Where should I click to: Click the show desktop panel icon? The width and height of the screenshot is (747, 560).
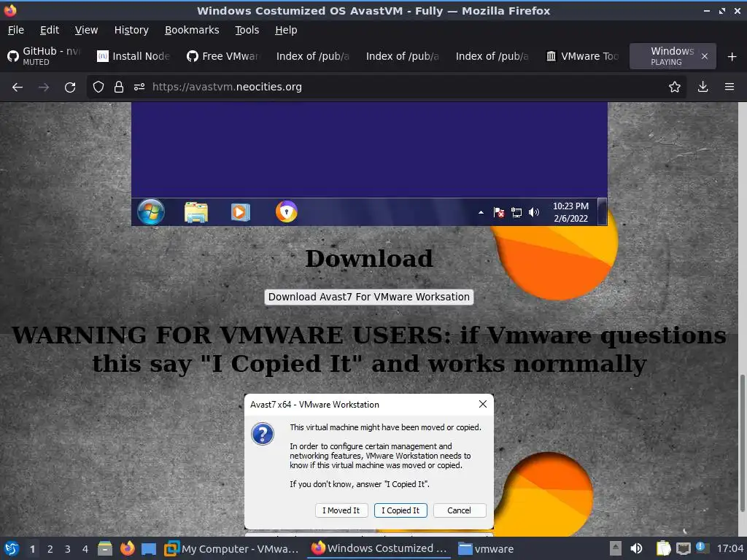149,549
